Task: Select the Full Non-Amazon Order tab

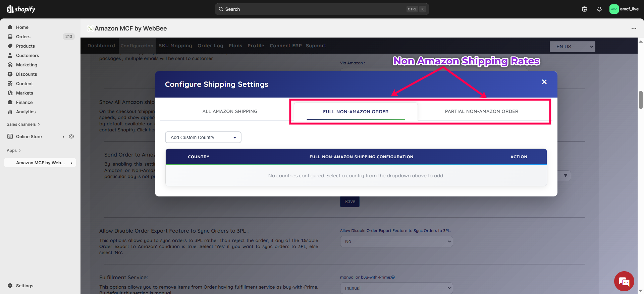Action: pyautogui.click(x=356, y=112)
